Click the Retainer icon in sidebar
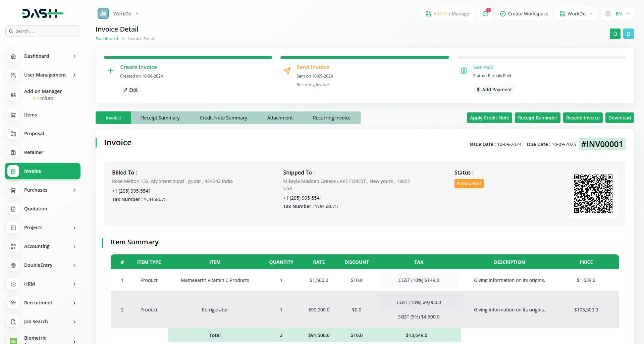The width and height of the screenshot is (644, 344). point(13,152)
